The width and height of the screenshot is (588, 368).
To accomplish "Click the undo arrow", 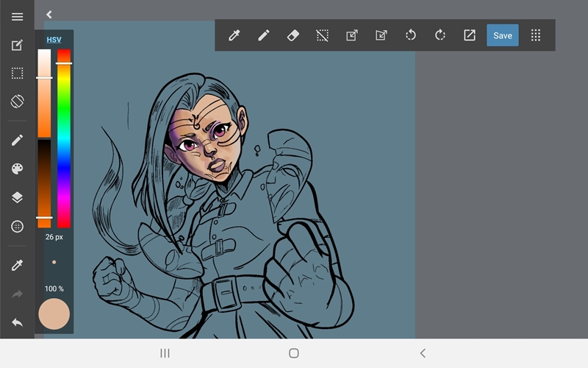I will (17, 322).
